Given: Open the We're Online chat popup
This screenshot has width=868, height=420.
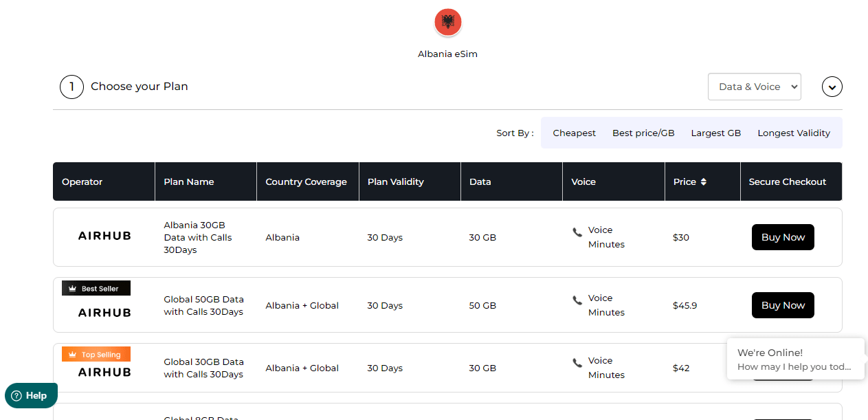Looking at the screenshot, I should (796, 359).
